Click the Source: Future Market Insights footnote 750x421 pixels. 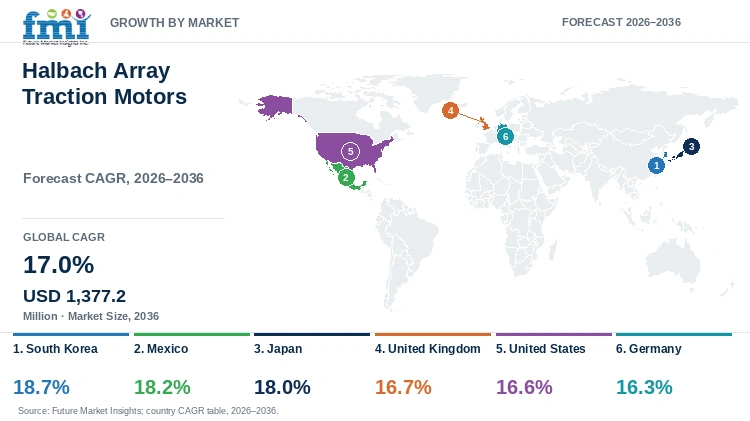pyautogui.click(x=148, y=410)
